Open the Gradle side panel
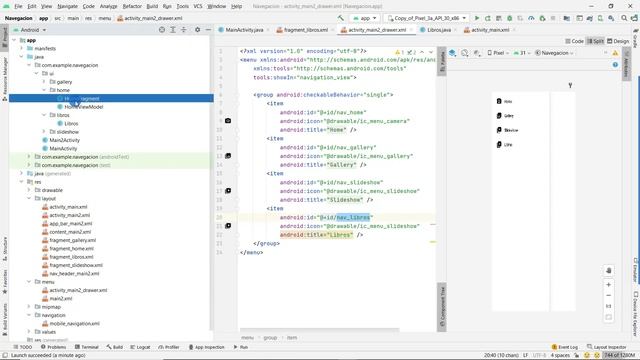 (x=635, y=39)
